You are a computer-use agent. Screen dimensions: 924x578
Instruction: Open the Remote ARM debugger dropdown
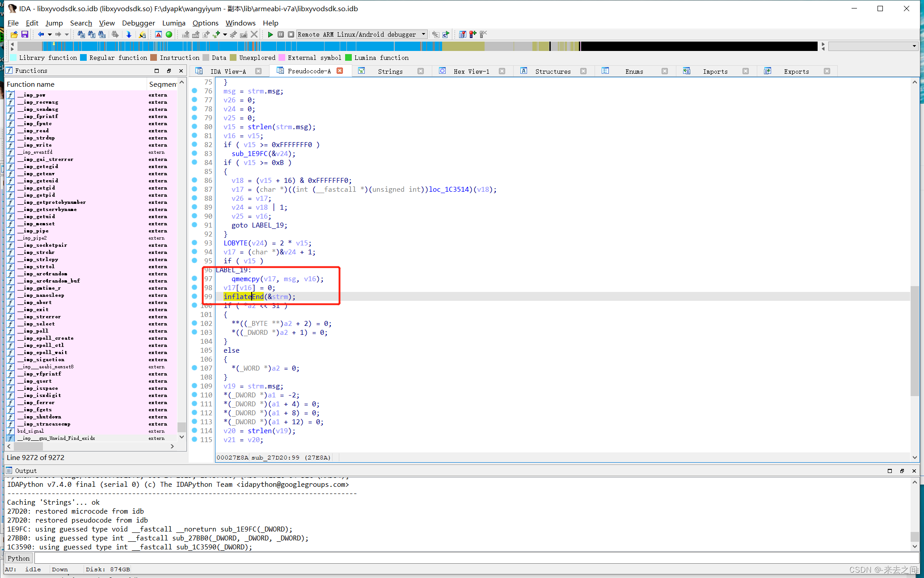(423, 34)
